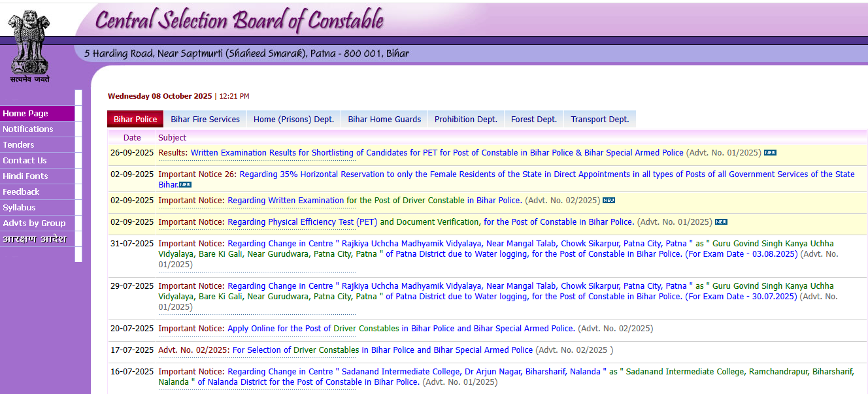868x394 pixels.
Task: Switch to Bihar Fire Services tab
Action: click(x=205, y=119)
